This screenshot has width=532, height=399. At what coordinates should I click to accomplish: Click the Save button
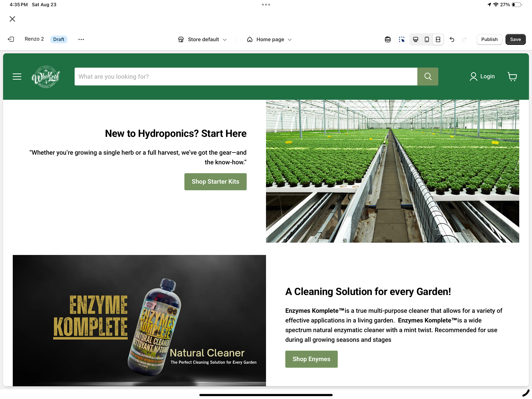point(515,39)
